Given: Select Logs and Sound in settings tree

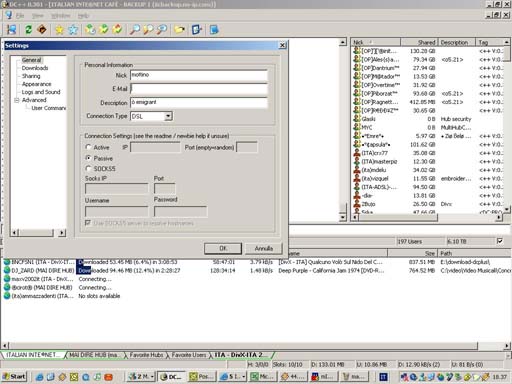Looking at the screenshot, I should pos(41,92).
